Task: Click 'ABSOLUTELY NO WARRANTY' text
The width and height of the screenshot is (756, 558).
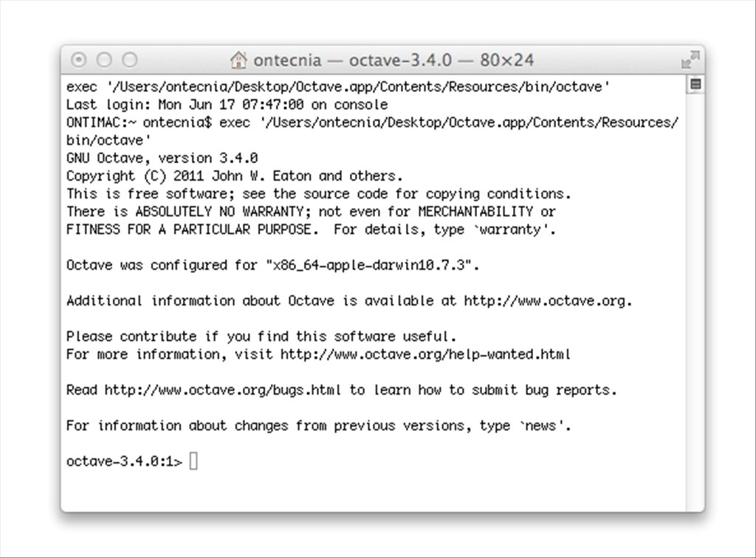Action: pos(219,212)
